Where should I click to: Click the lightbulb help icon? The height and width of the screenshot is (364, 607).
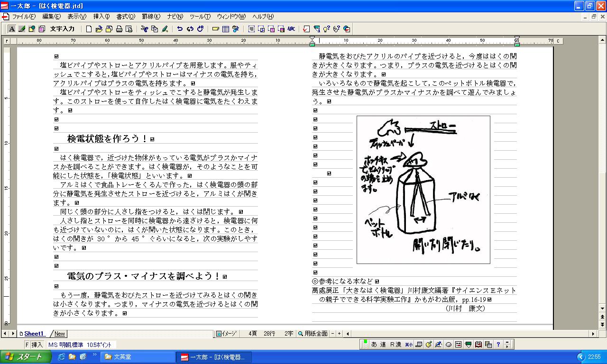pyautogui.click(x=327, y=29)
